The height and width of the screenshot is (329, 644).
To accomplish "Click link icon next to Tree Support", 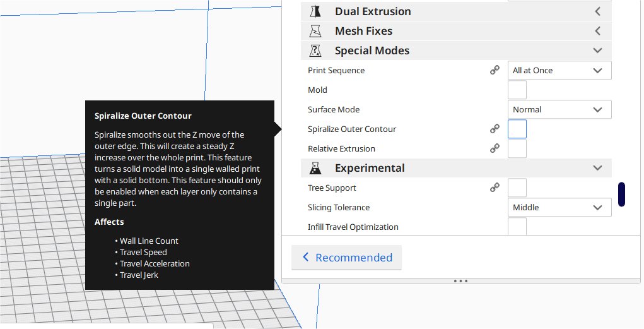I will [x=495, y=188].
